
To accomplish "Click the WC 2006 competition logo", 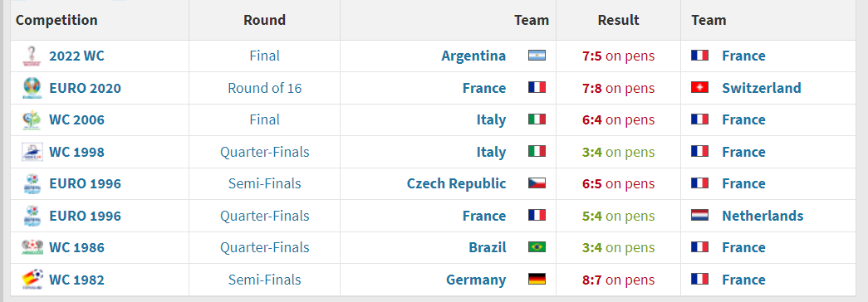I will tap(32, 120).
